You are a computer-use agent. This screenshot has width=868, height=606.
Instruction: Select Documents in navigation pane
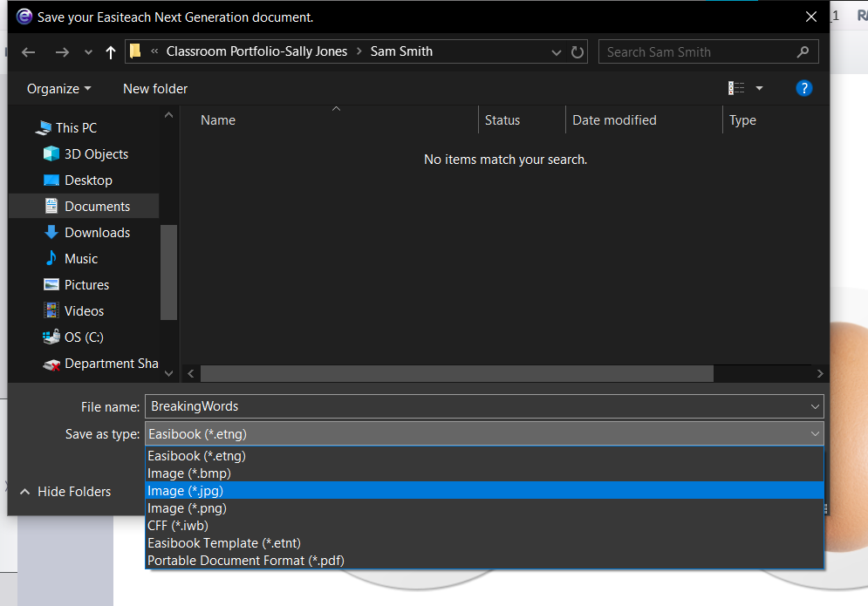click(x=84, y=206)
